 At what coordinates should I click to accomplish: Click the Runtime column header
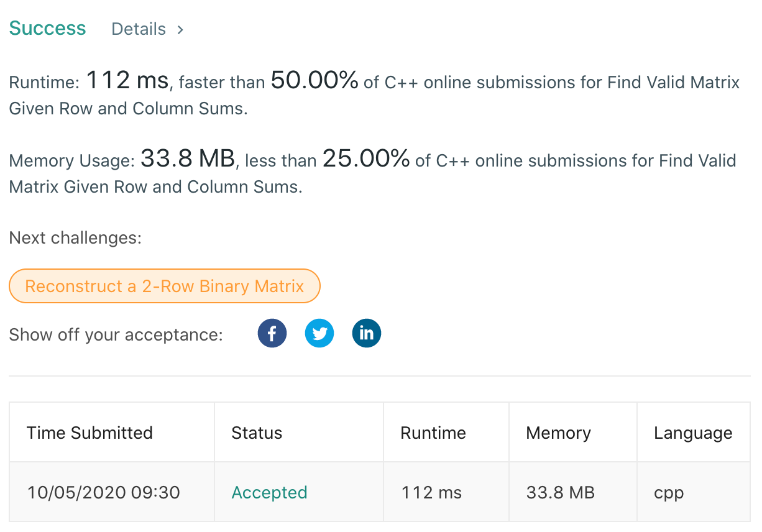coord(433,433)
